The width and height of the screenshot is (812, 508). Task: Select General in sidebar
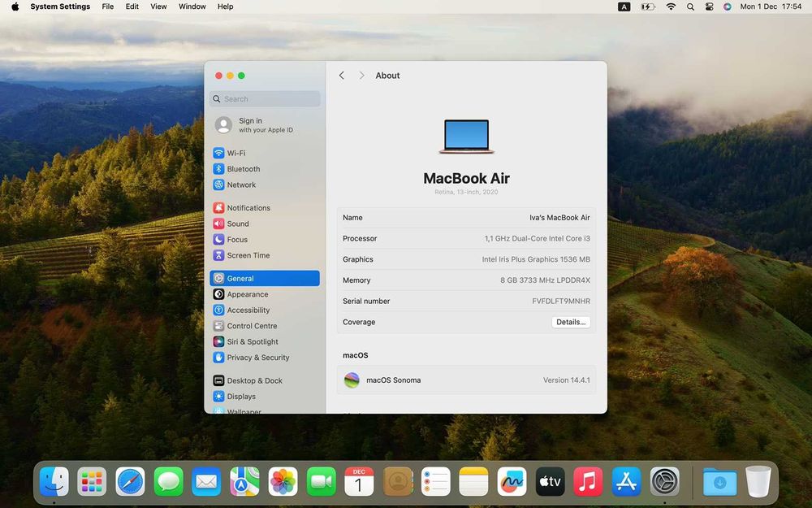(x=265, y=278)
